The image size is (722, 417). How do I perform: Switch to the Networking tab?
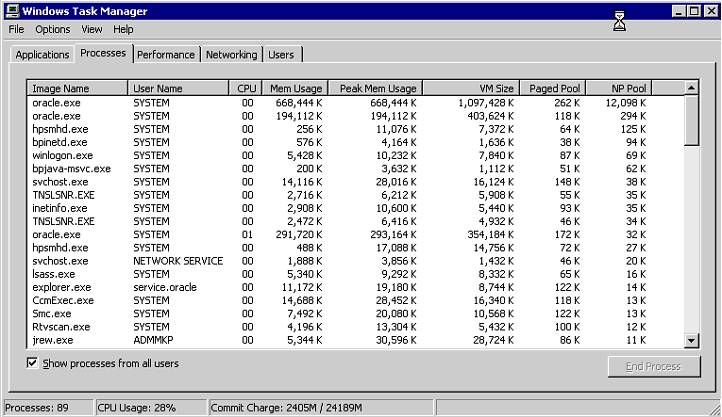(x=231, y=54)
